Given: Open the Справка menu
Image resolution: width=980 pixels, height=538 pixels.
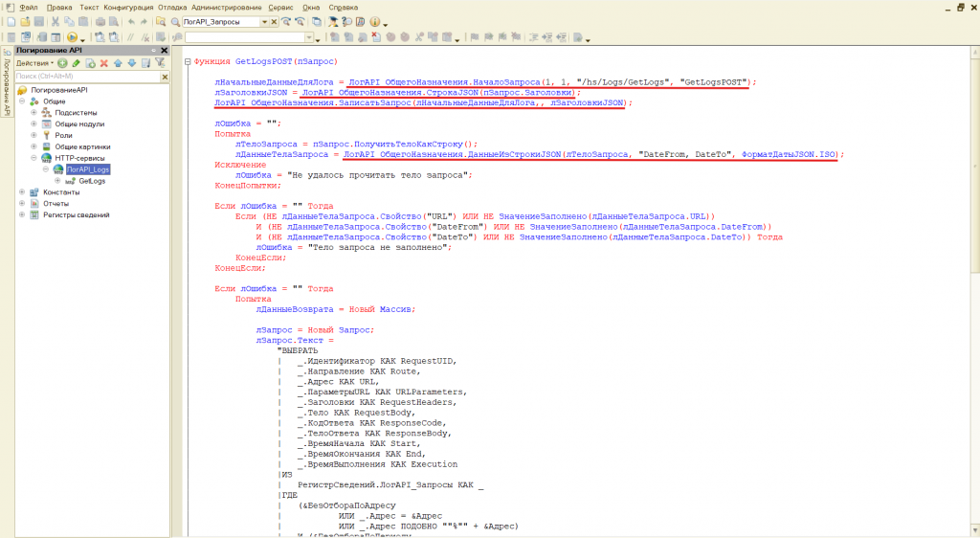Looking at the screenshot, I should click(344, 8).
